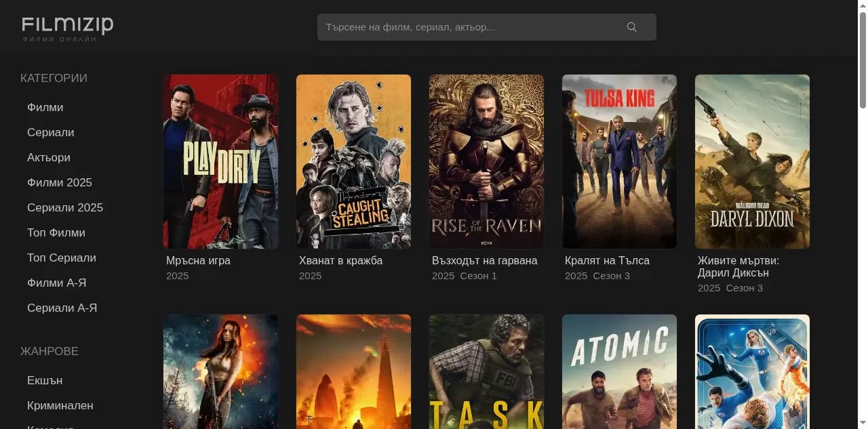868x429 pixels.
Task: Open poster with woman and fire
Action: tap(221, 371)
